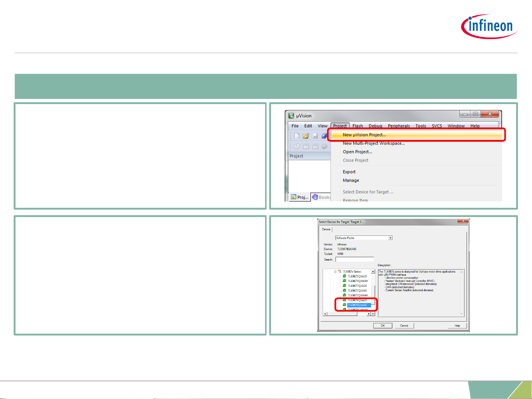Click the Batch Build icon in the build toolbar
Screen dimensions: 532x399
pos(324,147)
